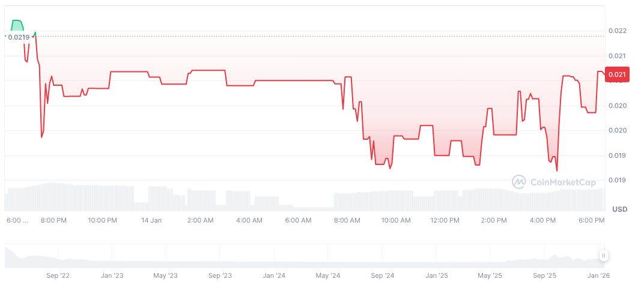644x282 pixels.
Task: Select Sep '25 on the navigator timeline
Action: pyautogui.click(x=544, y=276)
